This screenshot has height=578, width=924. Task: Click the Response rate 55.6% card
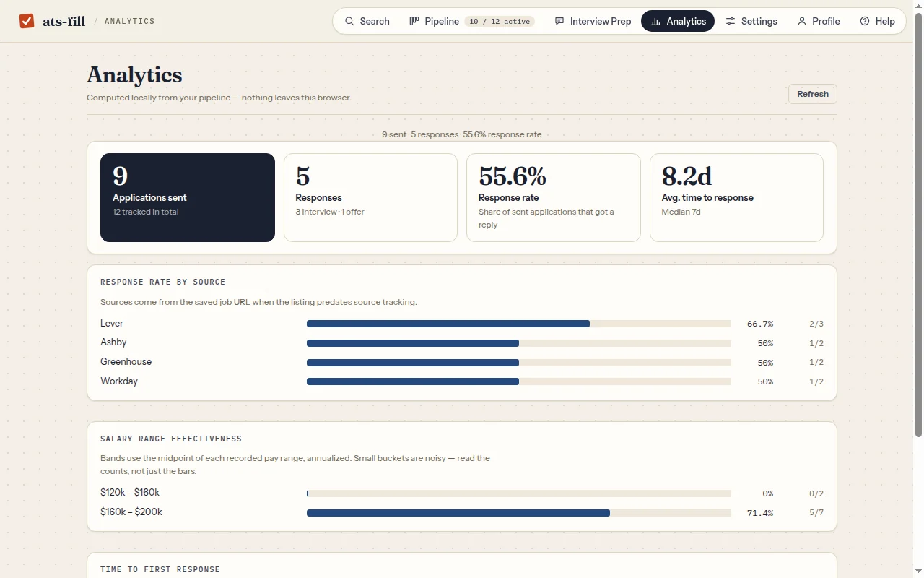point(554,197)
